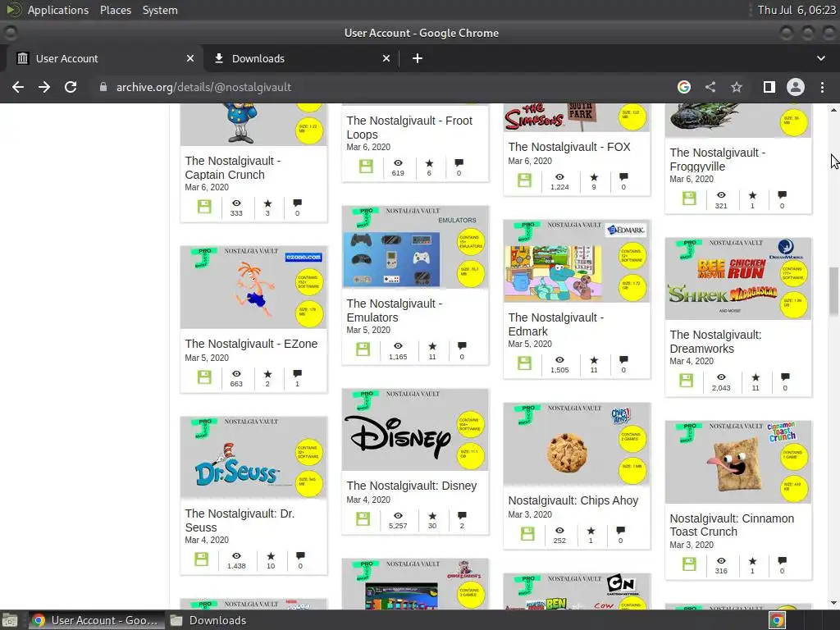Click favorites star on Dr. Seuss card
Viewport: 840px width, 630px height.
pos(271,556)
